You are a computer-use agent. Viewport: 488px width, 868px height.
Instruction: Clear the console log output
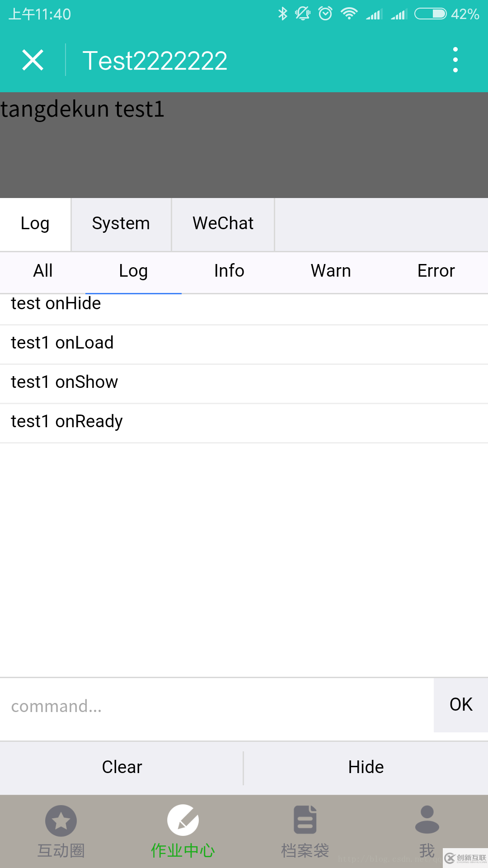pyautogui.click(x=122, y=767)
